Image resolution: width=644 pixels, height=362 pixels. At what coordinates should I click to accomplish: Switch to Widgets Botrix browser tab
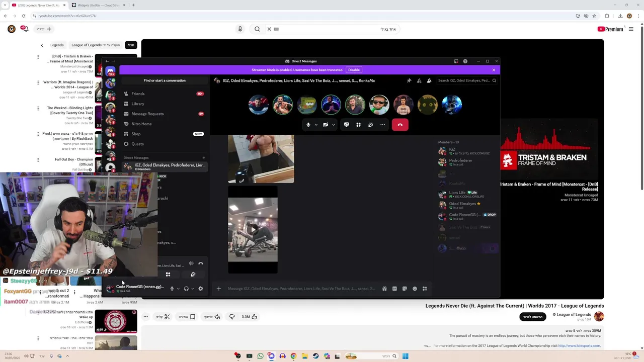98,5
